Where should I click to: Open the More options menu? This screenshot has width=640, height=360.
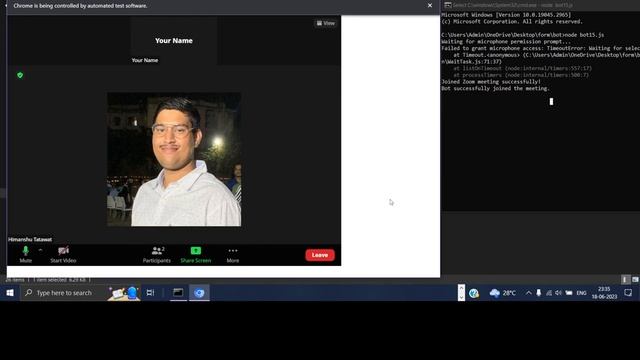click(x=233, y=254)
